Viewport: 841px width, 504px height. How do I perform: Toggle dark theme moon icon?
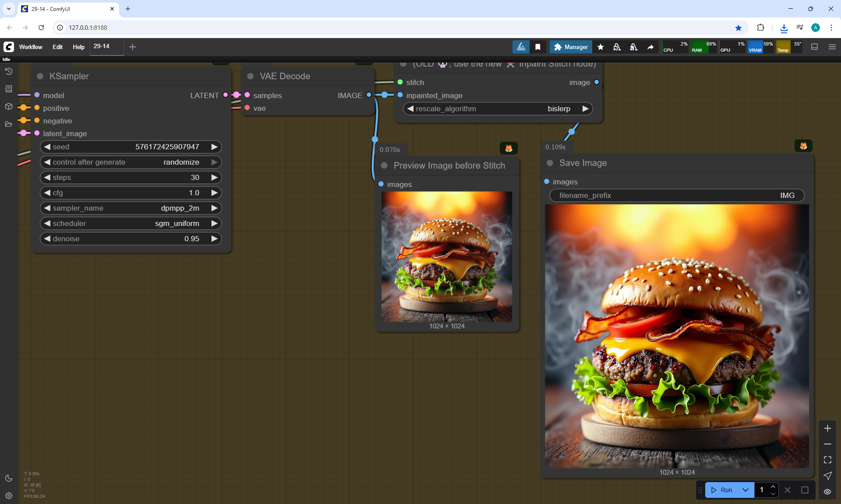8,478
